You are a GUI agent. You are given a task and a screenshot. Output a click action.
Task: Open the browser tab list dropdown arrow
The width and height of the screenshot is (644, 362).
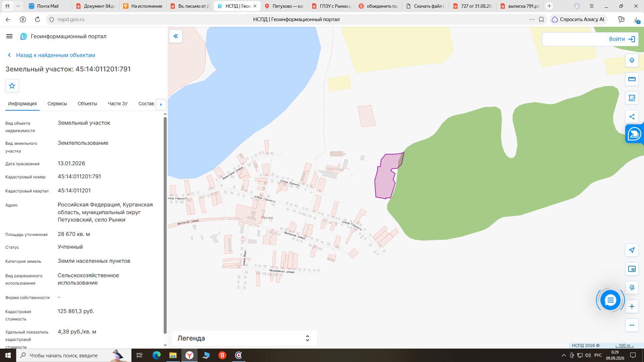coord(18,6)
